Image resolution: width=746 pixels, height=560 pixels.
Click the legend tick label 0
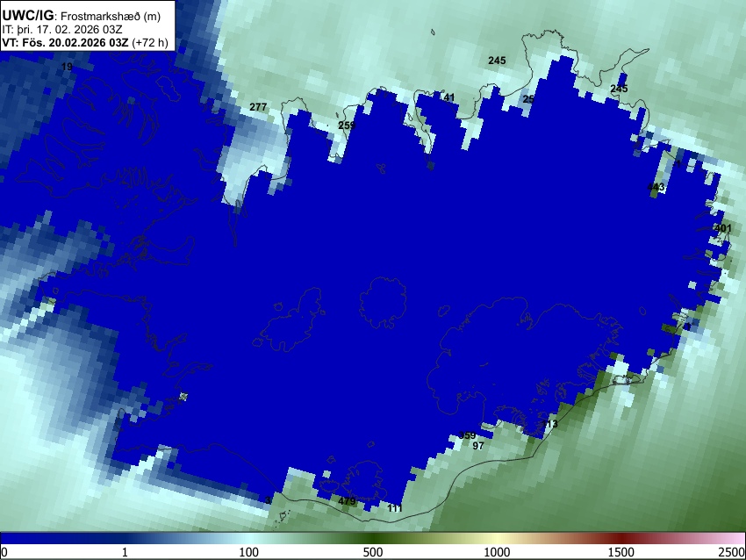pos(4,552)
